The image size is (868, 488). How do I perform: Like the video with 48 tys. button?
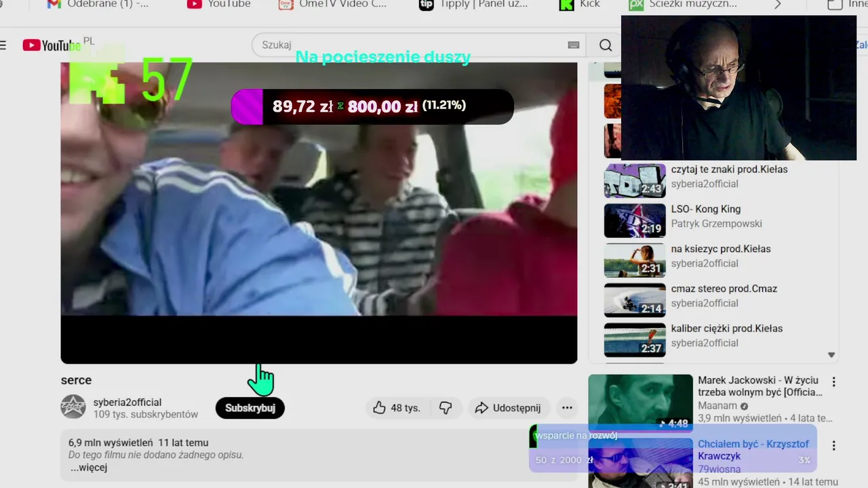[x=397, y=408]
